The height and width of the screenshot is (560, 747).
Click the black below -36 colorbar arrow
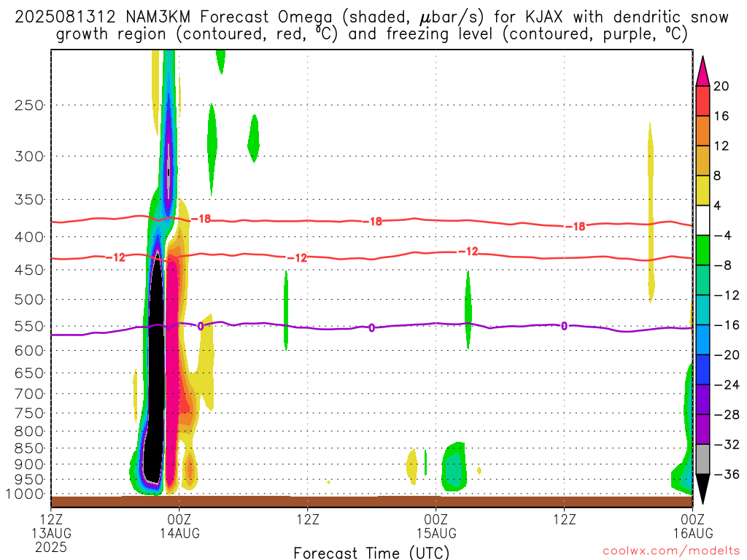click(x=703, y=489)
